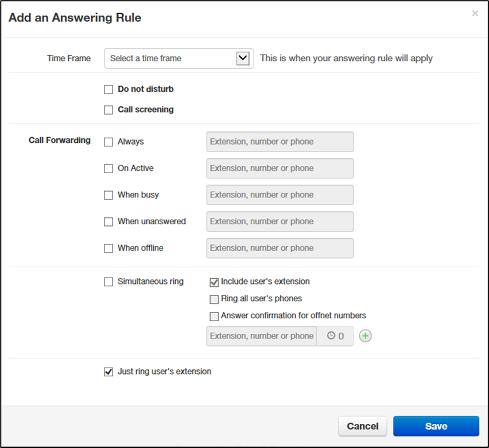Enable Simultaneous ring

pyautogui.click(x=108, y=282)
